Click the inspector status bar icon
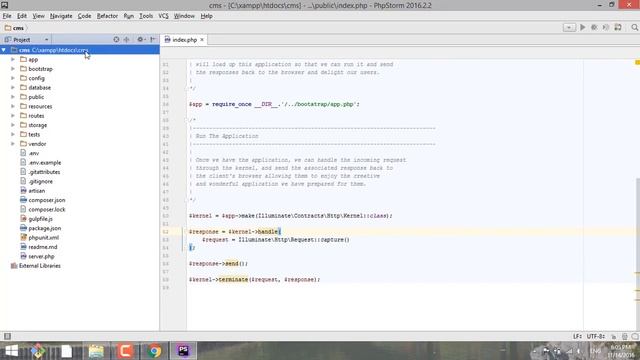Screen dimensions: 640x360 [624, 336]
